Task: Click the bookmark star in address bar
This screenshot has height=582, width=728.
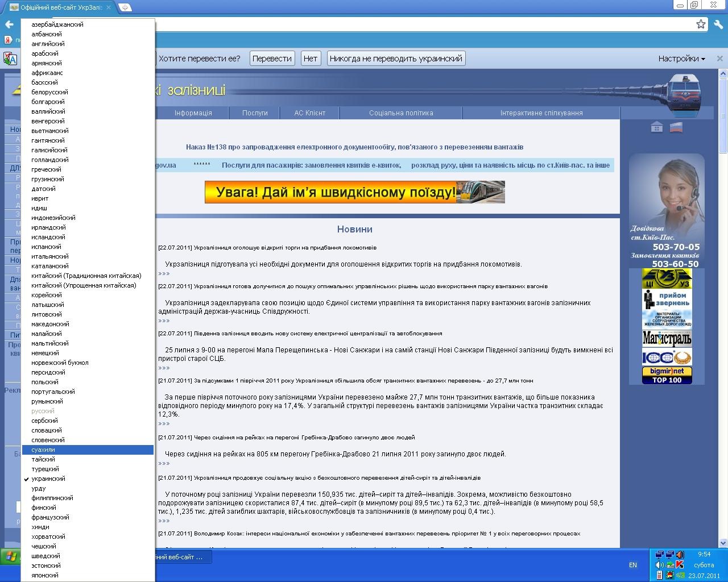Action: pos(701,24)
